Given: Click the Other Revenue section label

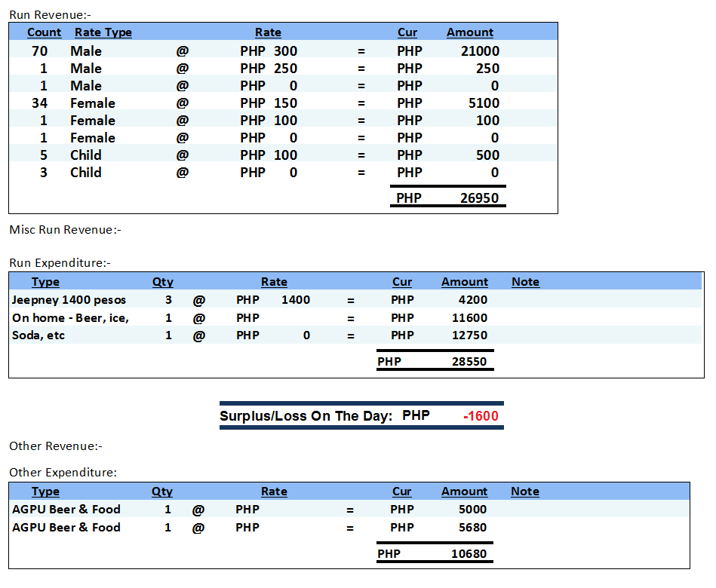Looking at the screenshot, I should (x=56, y=446).
